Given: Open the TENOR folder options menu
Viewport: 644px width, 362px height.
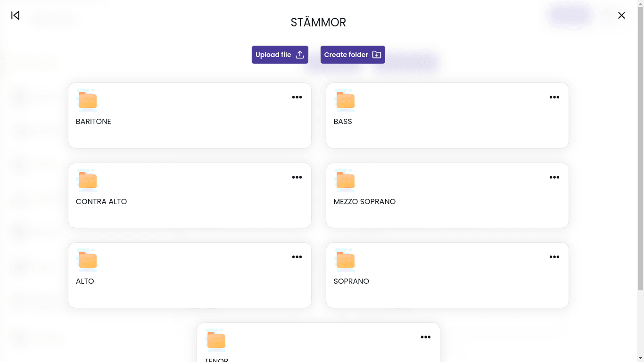Looking at the screenshot, I should coord(425,337).
